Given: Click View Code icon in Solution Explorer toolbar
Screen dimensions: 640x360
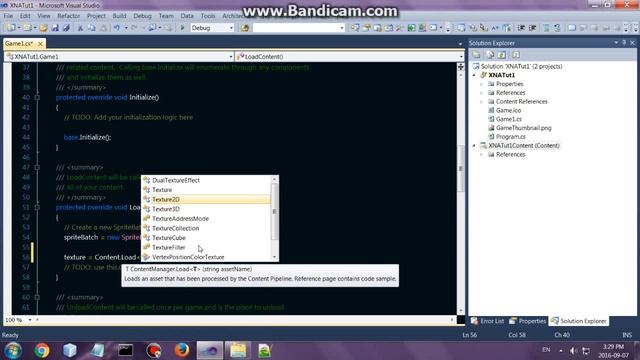Looking at the screenshot, I should point(516,55).
